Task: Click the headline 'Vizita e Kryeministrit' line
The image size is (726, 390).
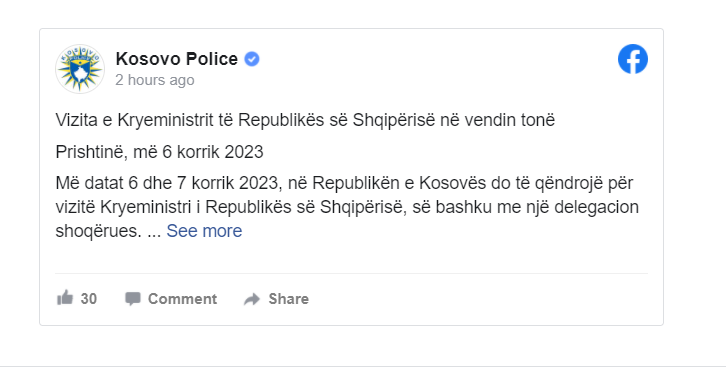Action: (x=305, y=120)
